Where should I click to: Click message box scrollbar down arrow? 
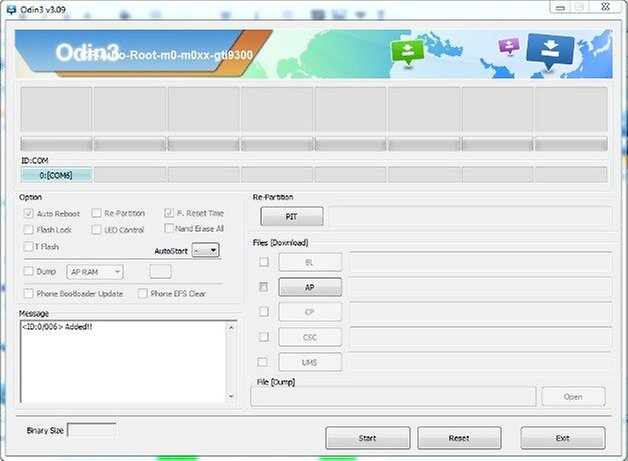231,397
